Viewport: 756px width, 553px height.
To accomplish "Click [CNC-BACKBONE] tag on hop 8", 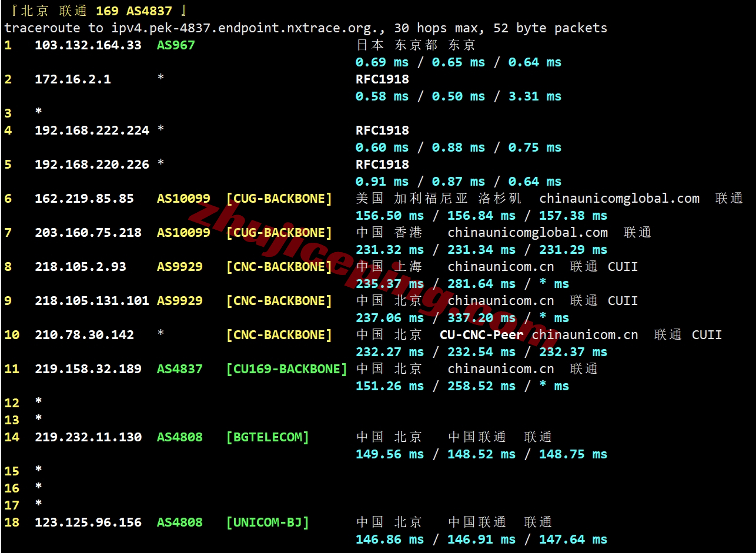I will point(279,266).
